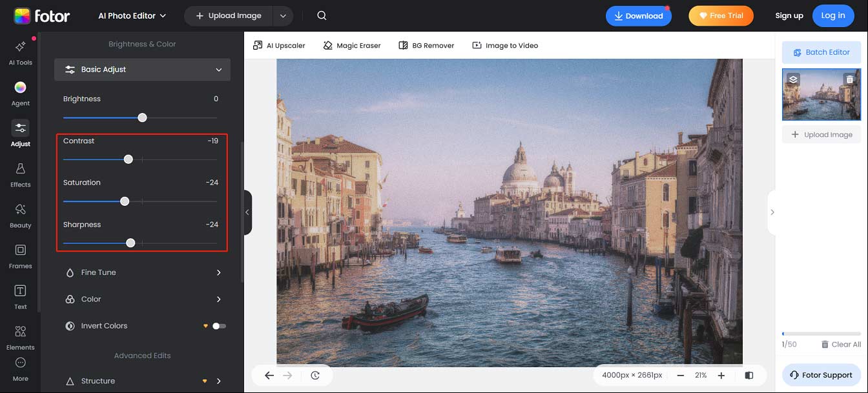Image resolution: width=868 pixels, height=393 pixels.
Task: Select the Adjust sidebar tab
Action: [20, 134]
